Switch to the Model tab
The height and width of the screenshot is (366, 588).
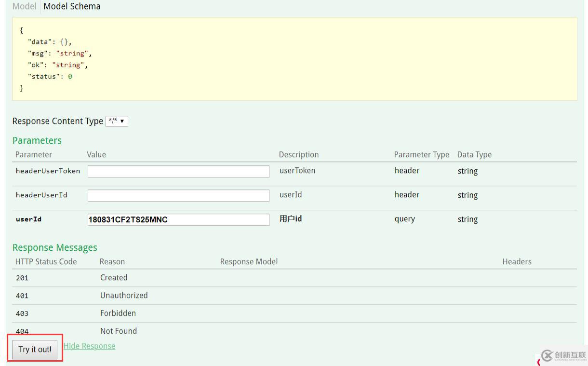(24, 7)
